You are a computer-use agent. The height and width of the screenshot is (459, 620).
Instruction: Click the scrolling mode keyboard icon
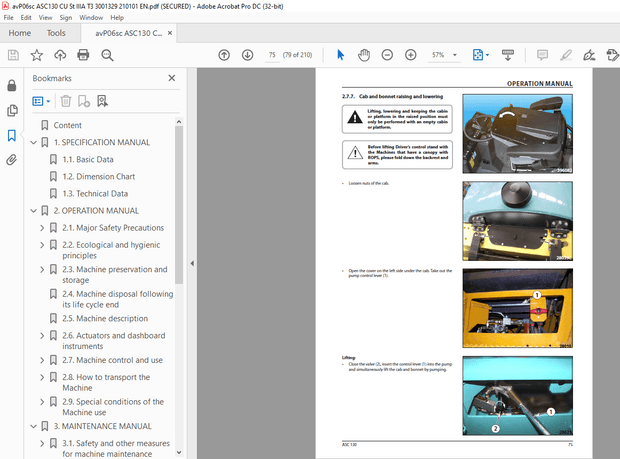point(508,55)
